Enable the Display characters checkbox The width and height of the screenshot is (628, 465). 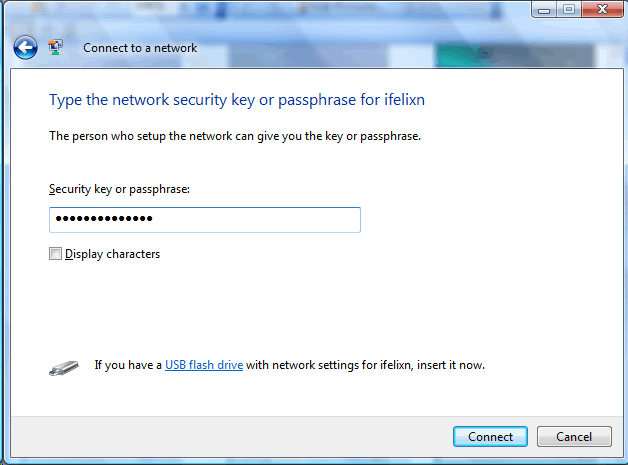[56, 254]
